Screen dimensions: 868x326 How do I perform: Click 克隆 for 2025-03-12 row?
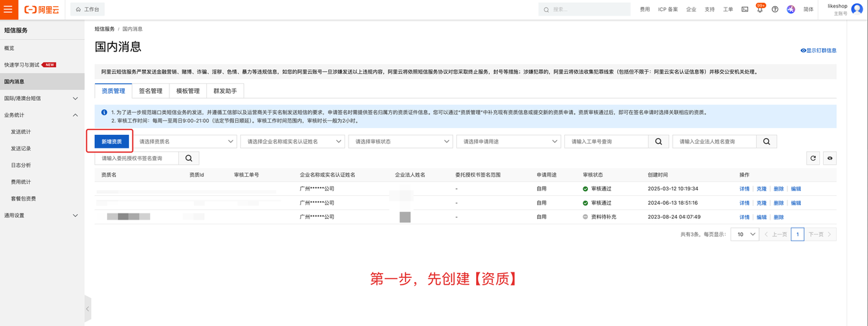(762, 188)
